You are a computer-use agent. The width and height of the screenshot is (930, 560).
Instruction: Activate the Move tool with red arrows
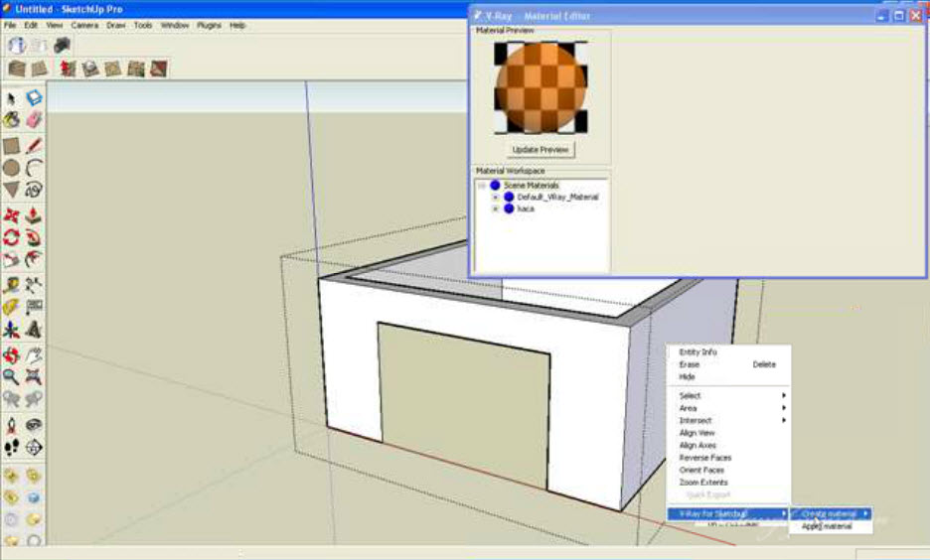pos(11,215)
